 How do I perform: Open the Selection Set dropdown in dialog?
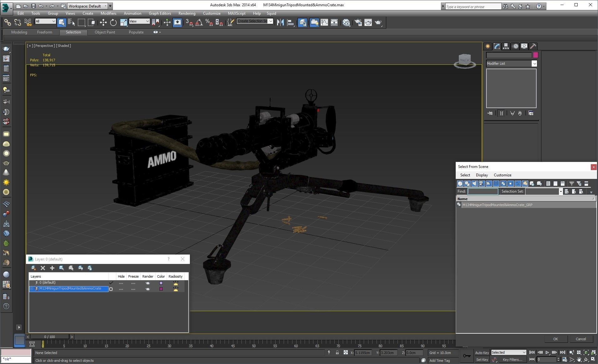[x=560, y=191]
